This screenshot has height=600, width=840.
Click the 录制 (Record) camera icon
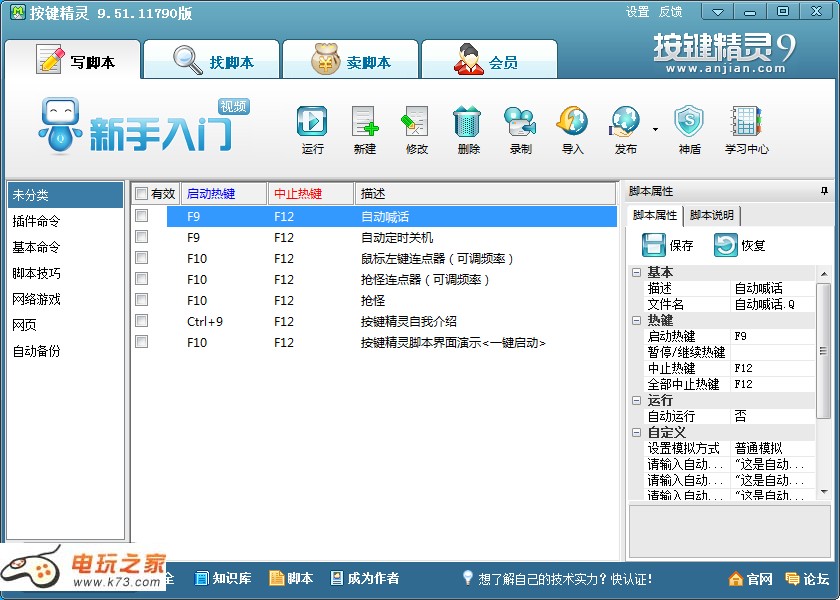520,123
